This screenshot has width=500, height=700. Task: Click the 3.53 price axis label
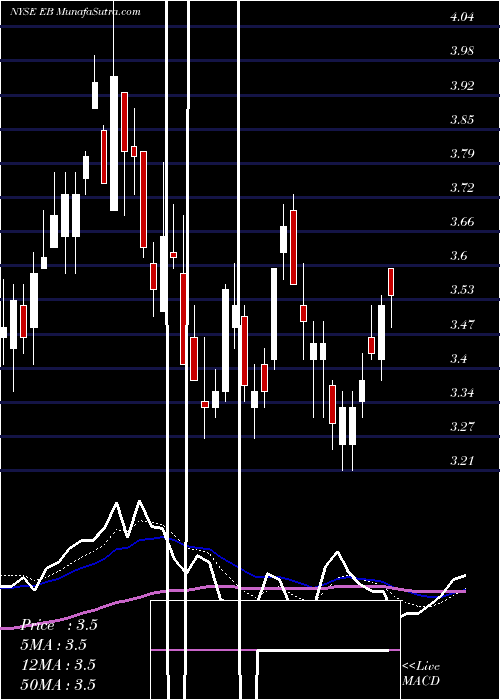tap(462, 290)
